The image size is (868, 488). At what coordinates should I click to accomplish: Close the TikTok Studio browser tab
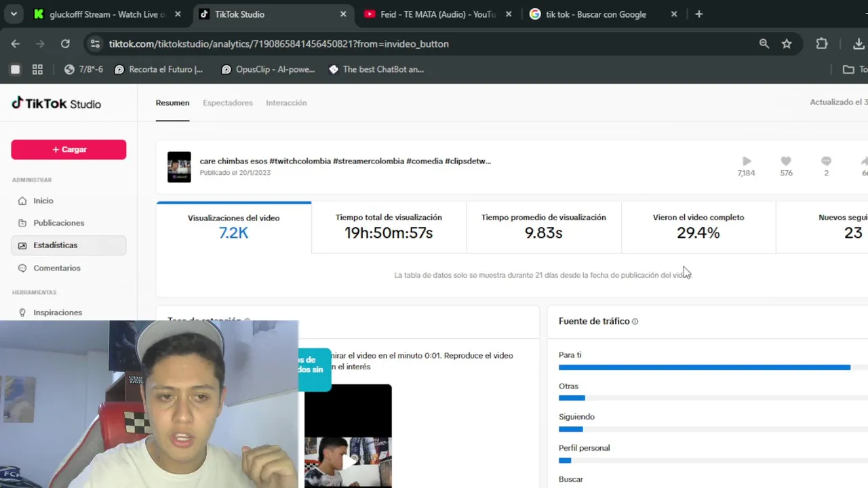tap(343, 14)
